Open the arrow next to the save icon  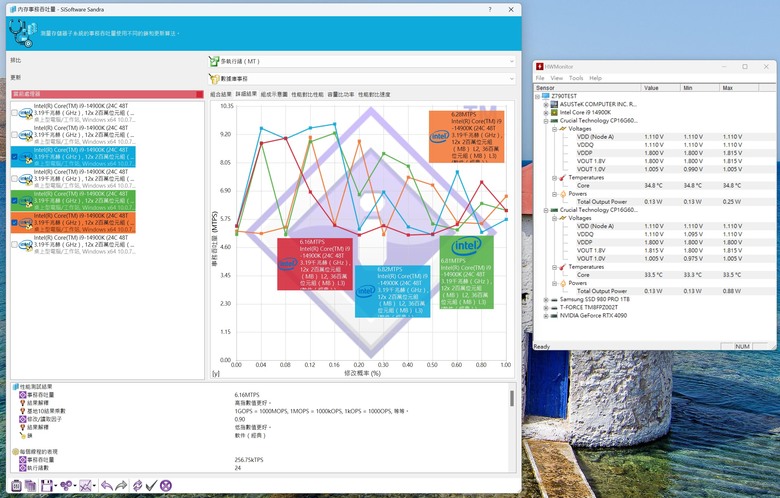click(56, 486)
